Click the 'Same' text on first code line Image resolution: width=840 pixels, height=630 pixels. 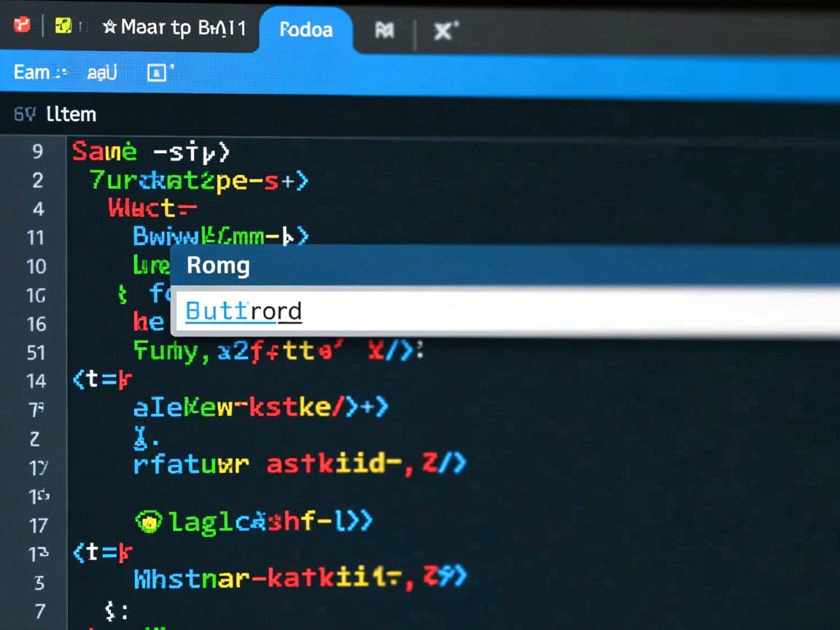[104, 152]
